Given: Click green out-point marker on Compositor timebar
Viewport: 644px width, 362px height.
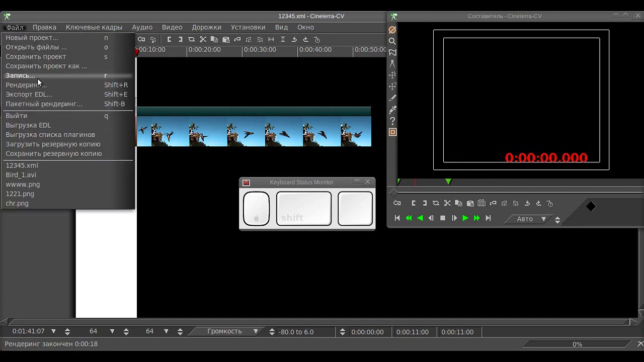Looking at the screenshot, I should coord(448,182).
